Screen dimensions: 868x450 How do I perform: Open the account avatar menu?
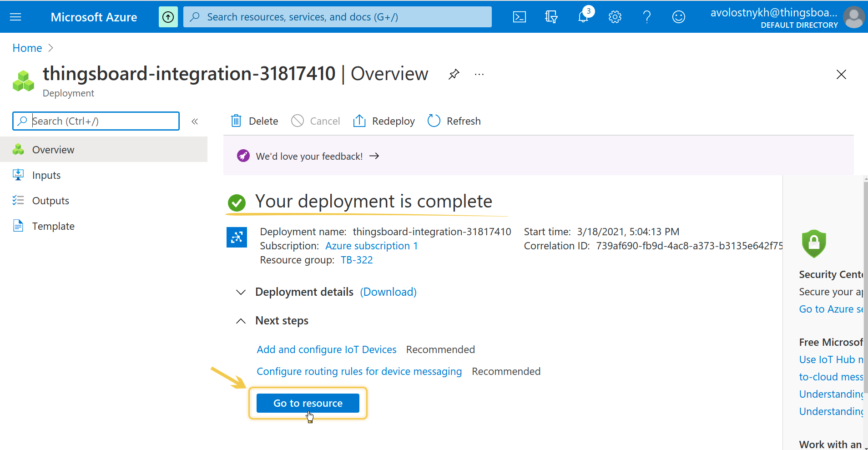click(x=854, y=17)
